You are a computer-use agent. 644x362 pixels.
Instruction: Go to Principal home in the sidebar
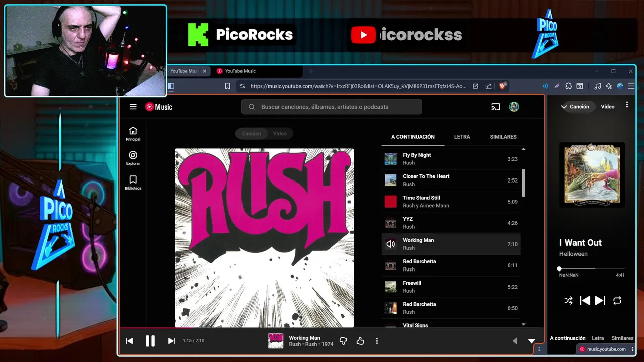coord(133,134)
